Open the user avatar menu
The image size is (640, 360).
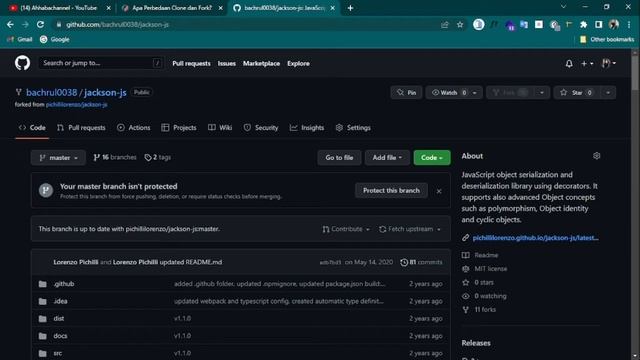(609, 63)
